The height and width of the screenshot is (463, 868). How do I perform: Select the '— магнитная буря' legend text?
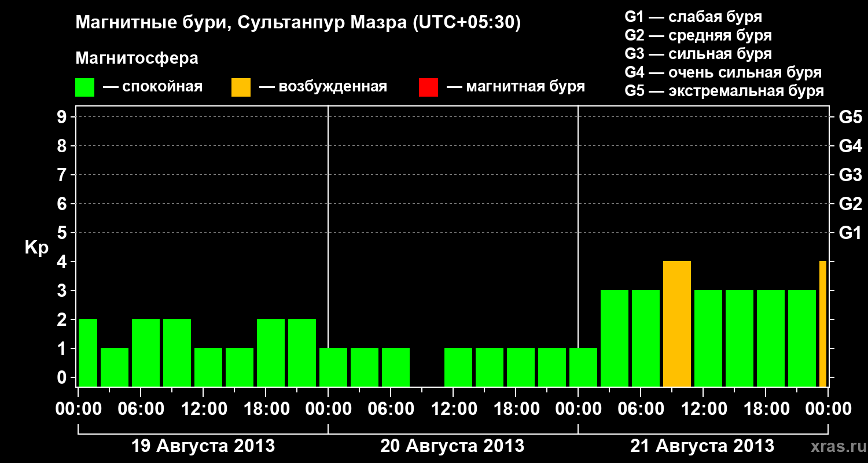click(516, 87)
